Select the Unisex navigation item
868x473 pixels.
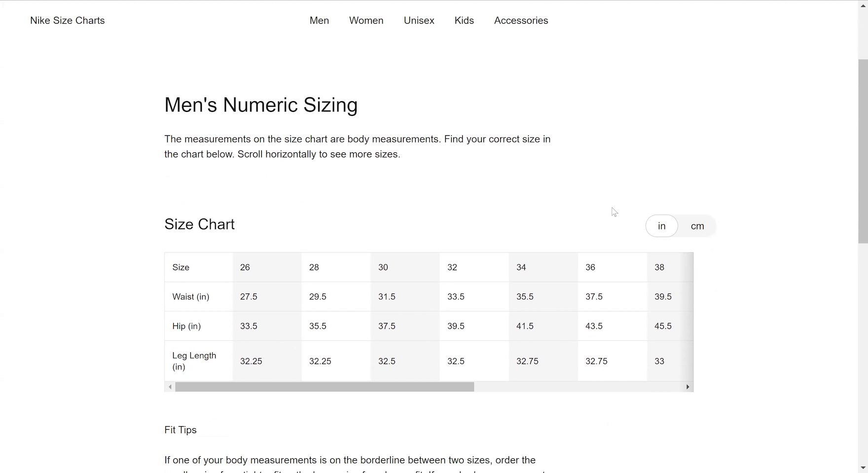coord(419,20)
